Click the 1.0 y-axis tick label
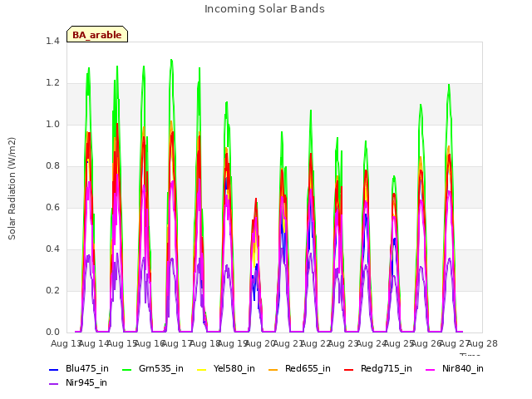Viewport: 532px width, 399px height. pyautogui.click(x=52, y=124)
